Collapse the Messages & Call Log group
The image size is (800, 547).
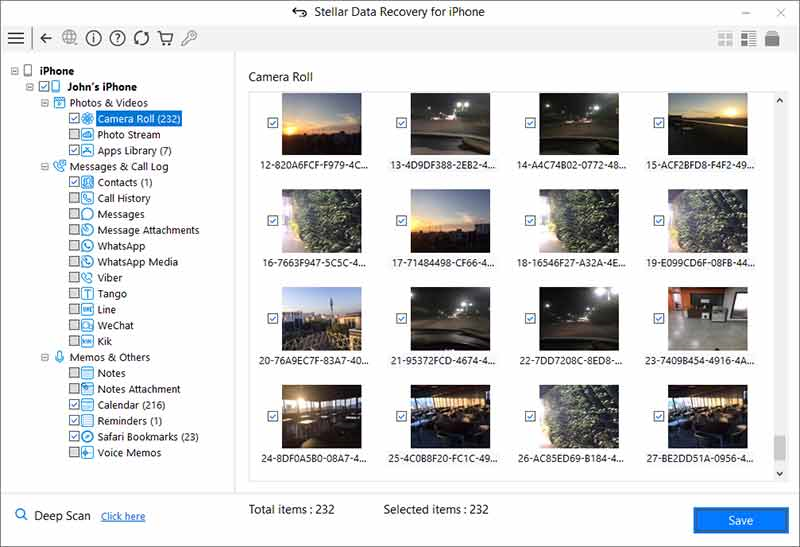click(45, 166)
